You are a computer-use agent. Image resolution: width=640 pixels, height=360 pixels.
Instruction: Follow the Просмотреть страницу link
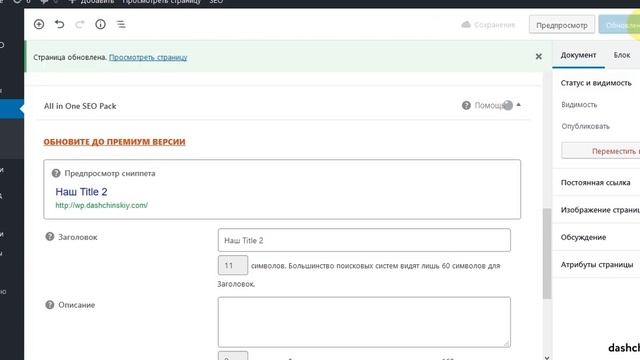148,57
